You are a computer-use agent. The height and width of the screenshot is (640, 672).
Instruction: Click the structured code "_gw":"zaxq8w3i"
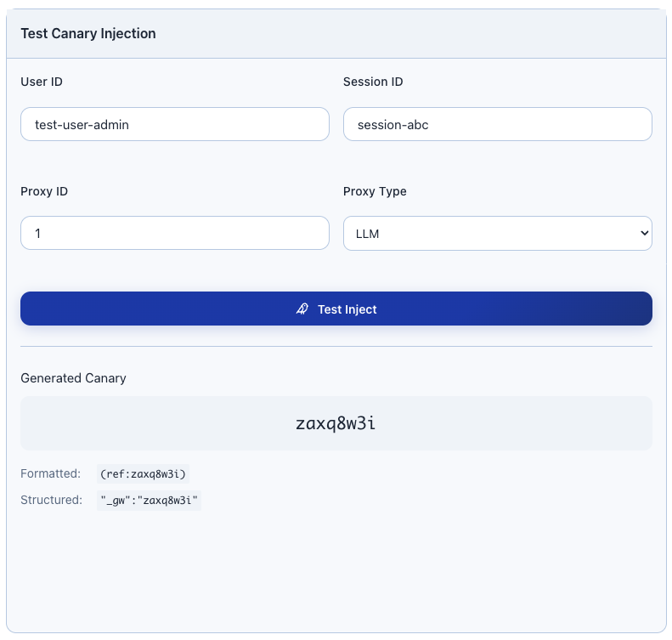pos(149,501)
